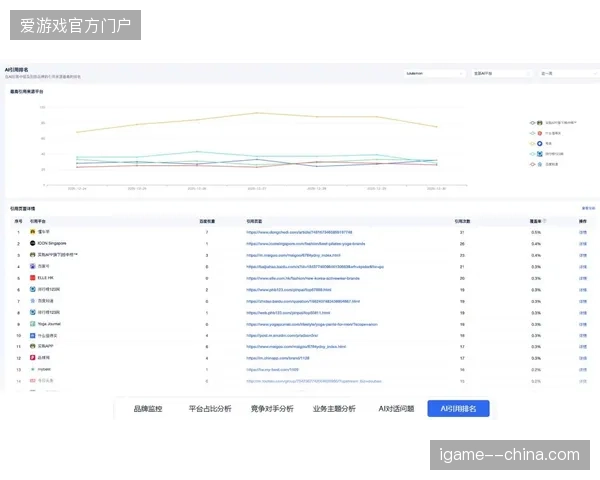This screenshot has height=480, width=600.
Task: Click the 2025-12-27 date on chart axis
Action: click(x=257, y=189)
